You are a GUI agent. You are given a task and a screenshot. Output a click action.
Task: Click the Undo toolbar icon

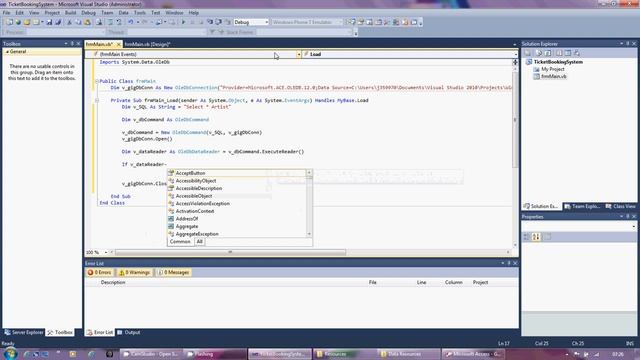pos(131,22)
